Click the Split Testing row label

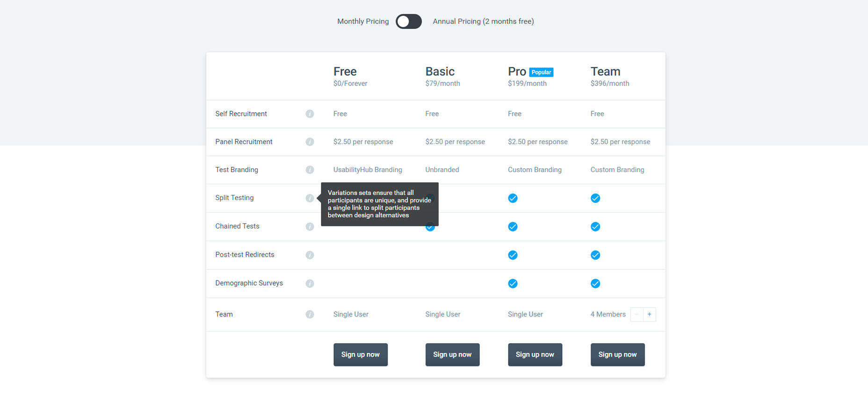coord(234,198)
